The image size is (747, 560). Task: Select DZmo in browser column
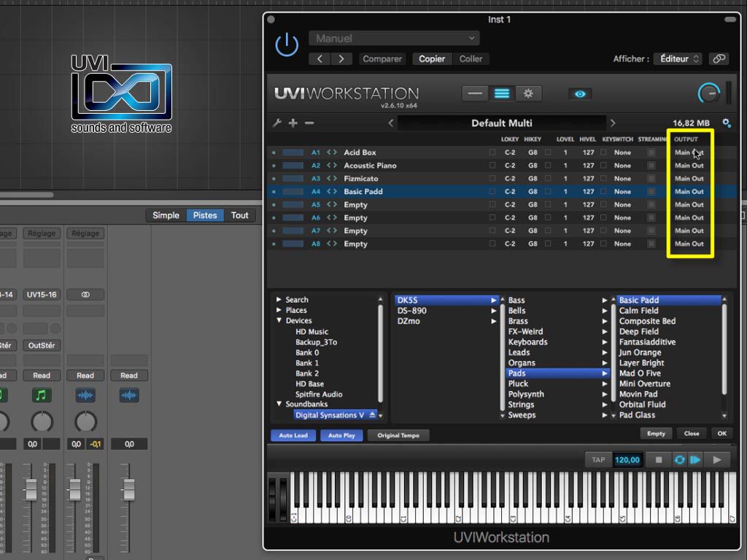[409, 321]
